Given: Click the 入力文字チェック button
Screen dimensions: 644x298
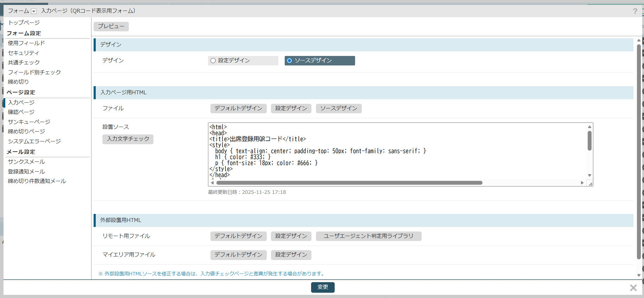Looking at the screenshot, I should click(128, 139).
